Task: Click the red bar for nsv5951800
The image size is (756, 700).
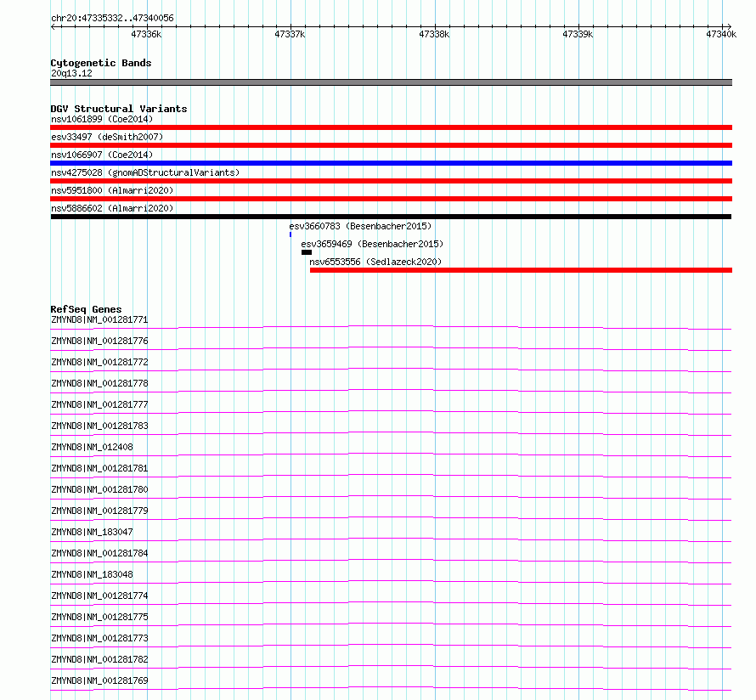Action: tap(391, 199)
